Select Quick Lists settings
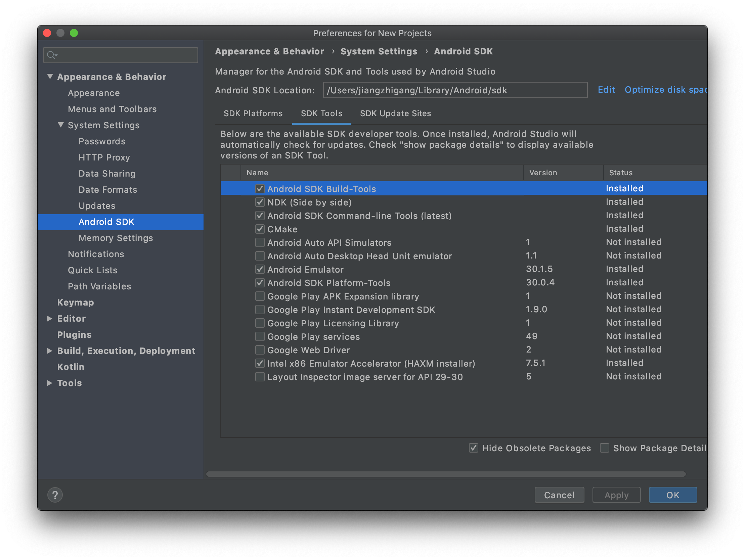Image resolution: width=745 pixels, height=560 pixels. (x=92, y=270)
